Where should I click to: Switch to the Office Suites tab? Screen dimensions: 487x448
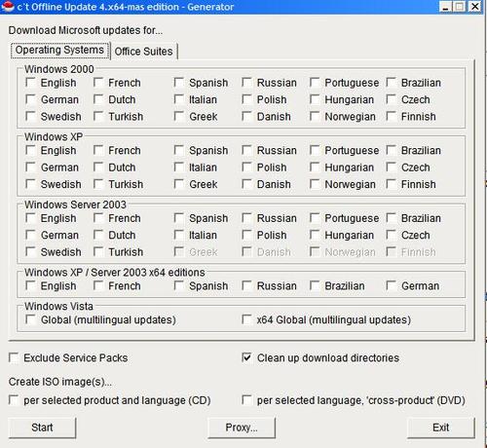click(144, 52)
